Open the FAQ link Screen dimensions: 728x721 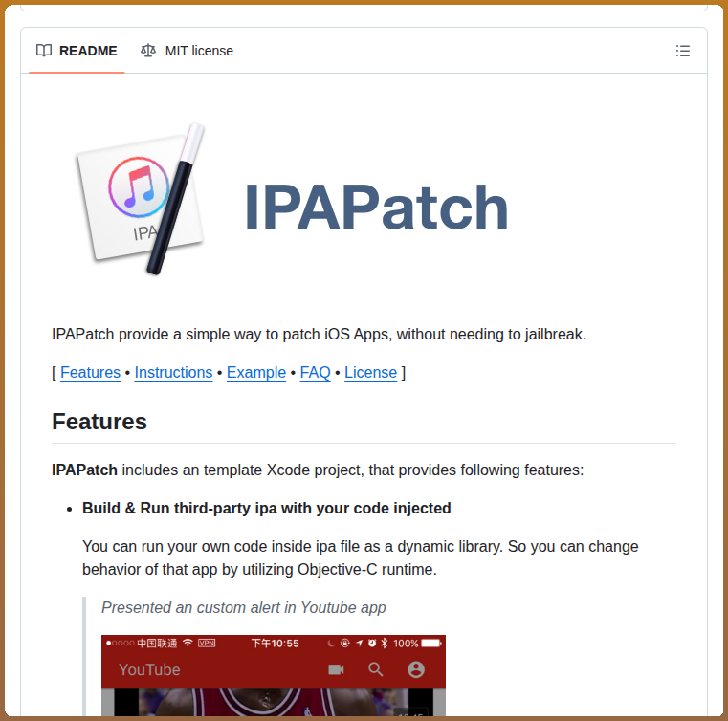click(x=315, y=373)
